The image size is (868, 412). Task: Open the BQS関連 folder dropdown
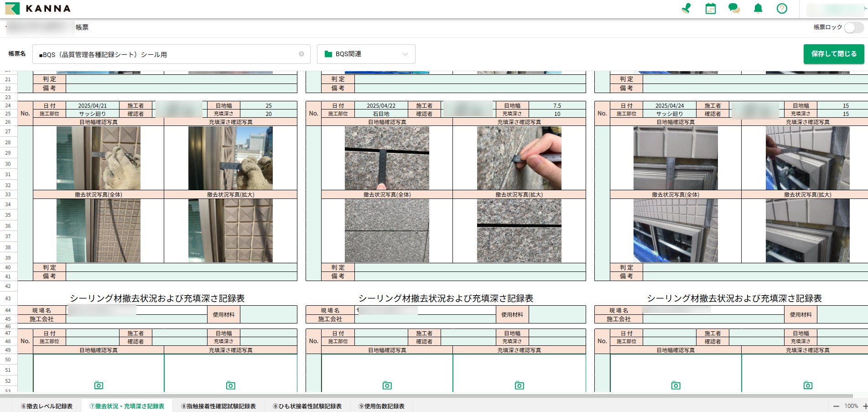point(366,54)
